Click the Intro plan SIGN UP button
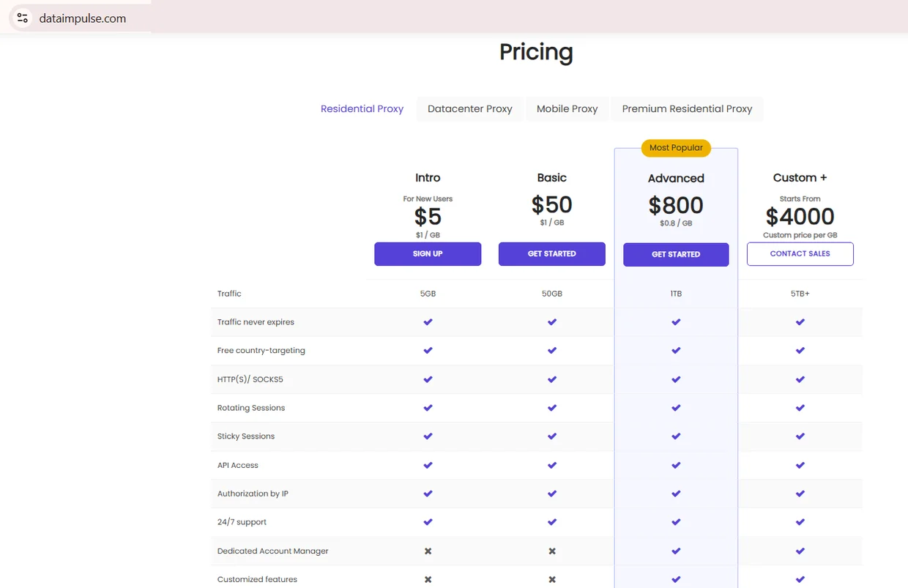 [x=428, y=253]
